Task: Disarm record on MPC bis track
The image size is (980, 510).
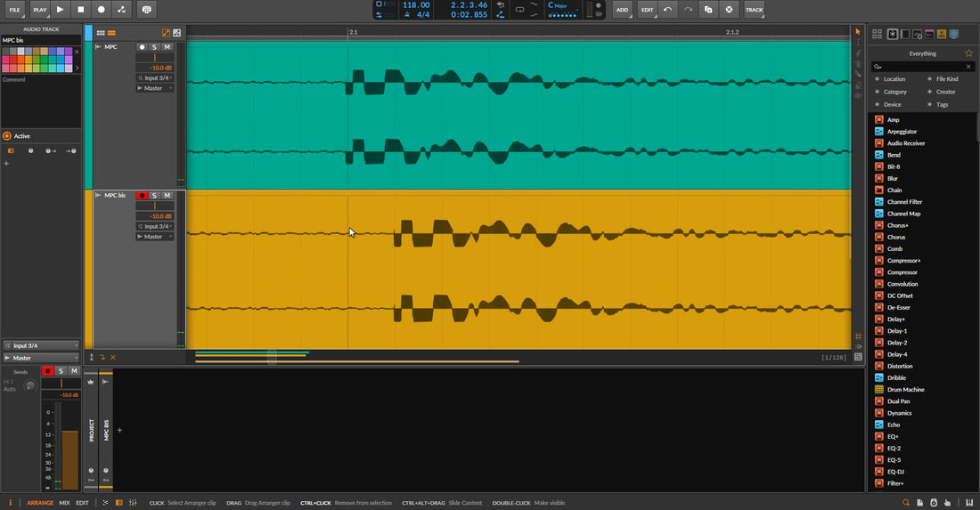Action: coord(142,196)
